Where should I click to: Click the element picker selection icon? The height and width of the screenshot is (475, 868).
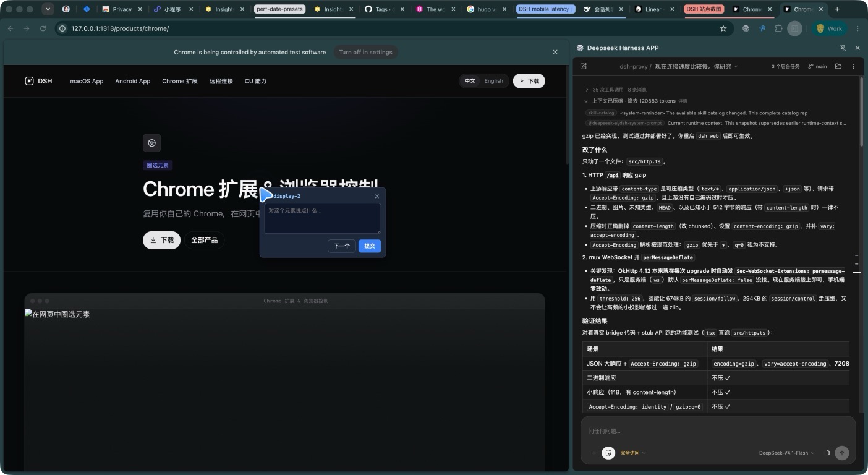[x=608, y=453]
